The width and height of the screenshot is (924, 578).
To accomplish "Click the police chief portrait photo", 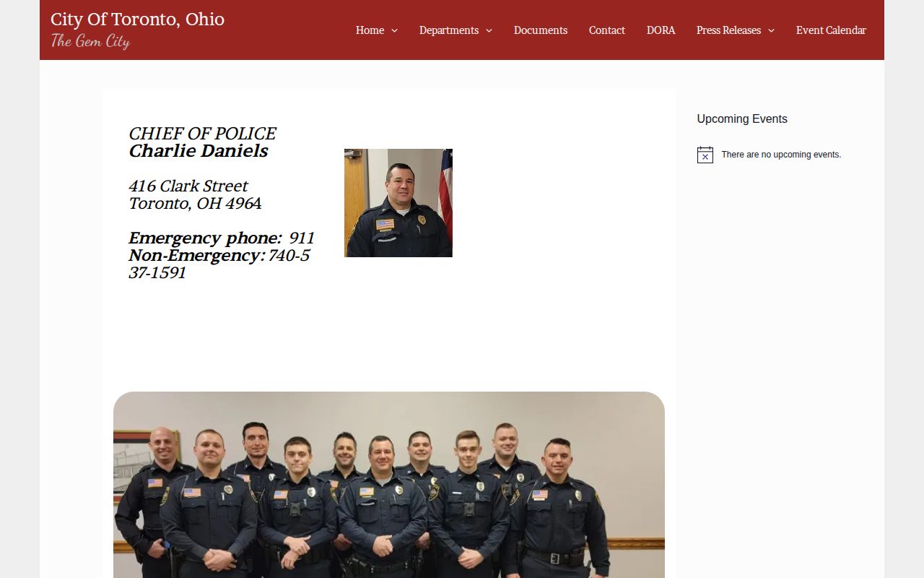I will [x=398, y=203].
